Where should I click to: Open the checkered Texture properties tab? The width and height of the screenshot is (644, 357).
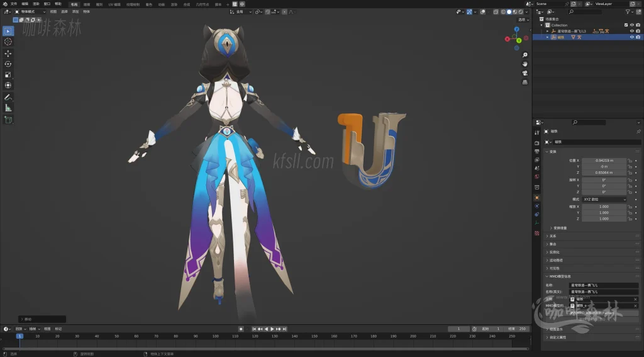(537, 233)
